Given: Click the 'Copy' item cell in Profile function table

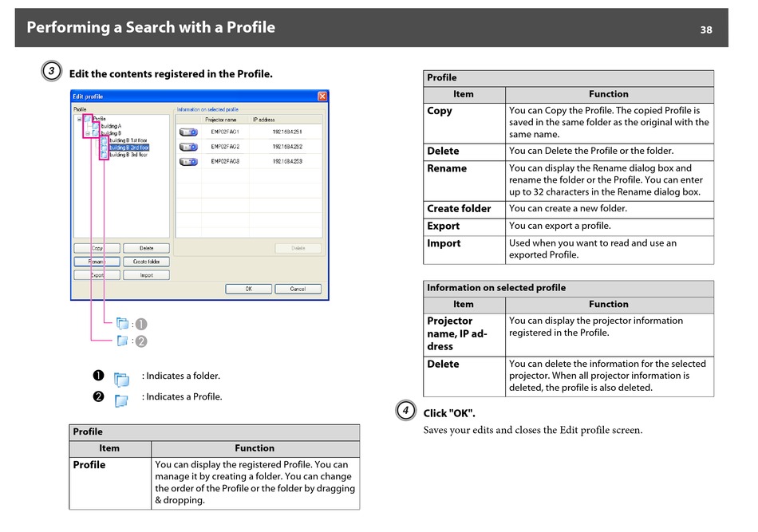Looking at the screenshot, I should [x=464, y=123].
